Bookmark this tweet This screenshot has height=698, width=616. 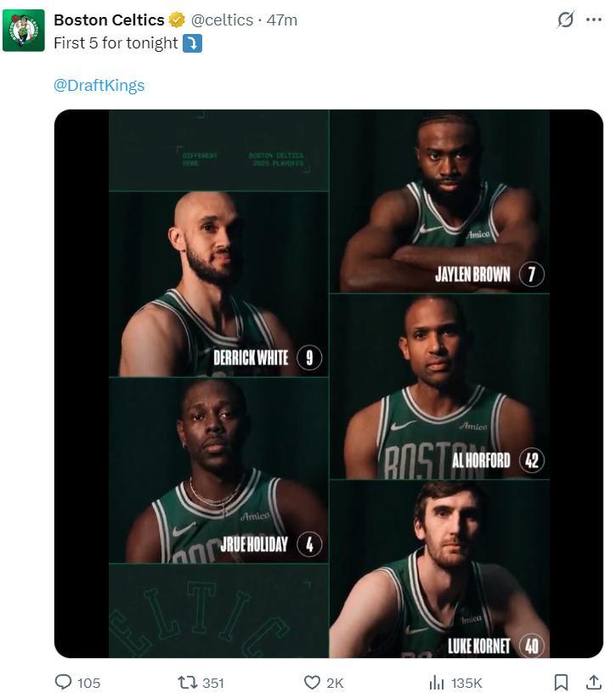coord(561,682)
